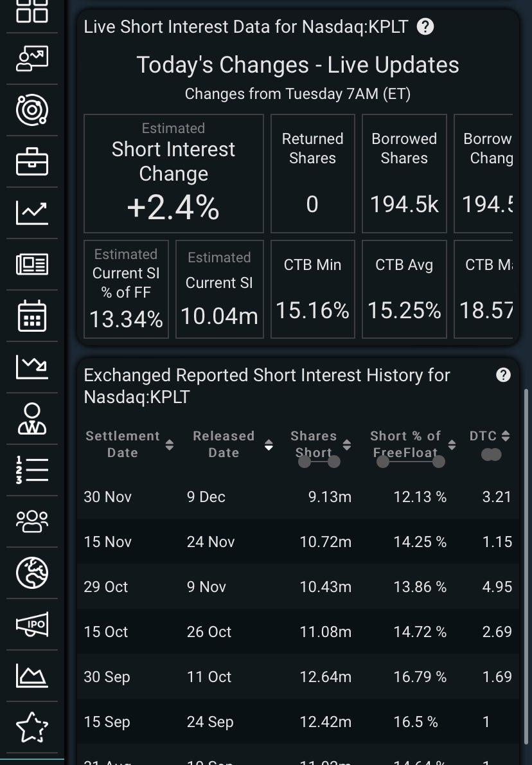Sort table by Short % of FreeFloat
532x765 pixels.
[x=452, y=444]
